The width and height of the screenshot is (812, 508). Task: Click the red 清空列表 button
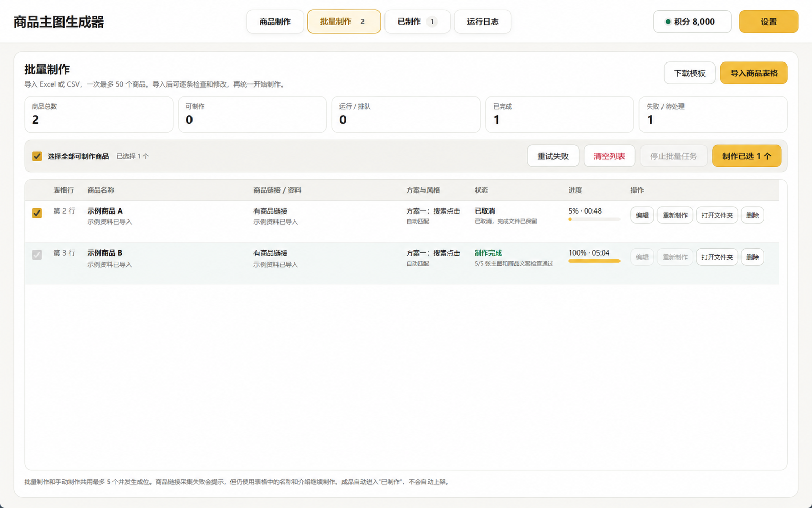[x=609, y=156]
